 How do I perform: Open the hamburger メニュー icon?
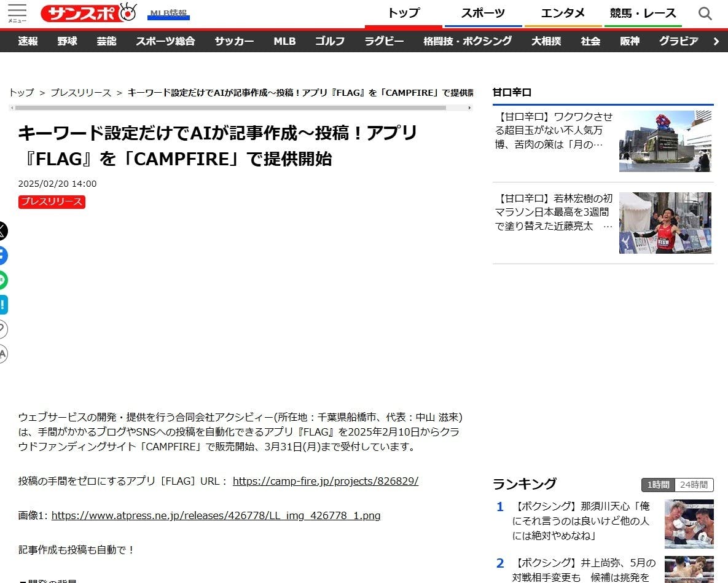17,13
